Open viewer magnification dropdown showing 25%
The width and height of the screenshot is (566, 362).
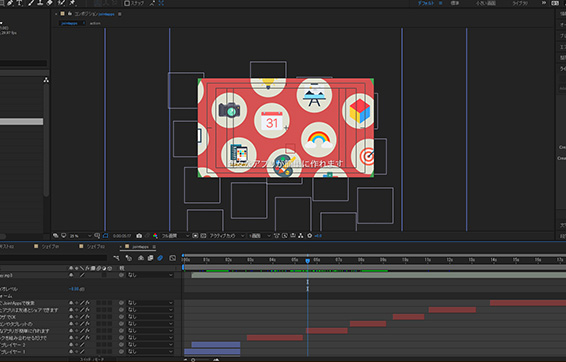tap(80, 236)
